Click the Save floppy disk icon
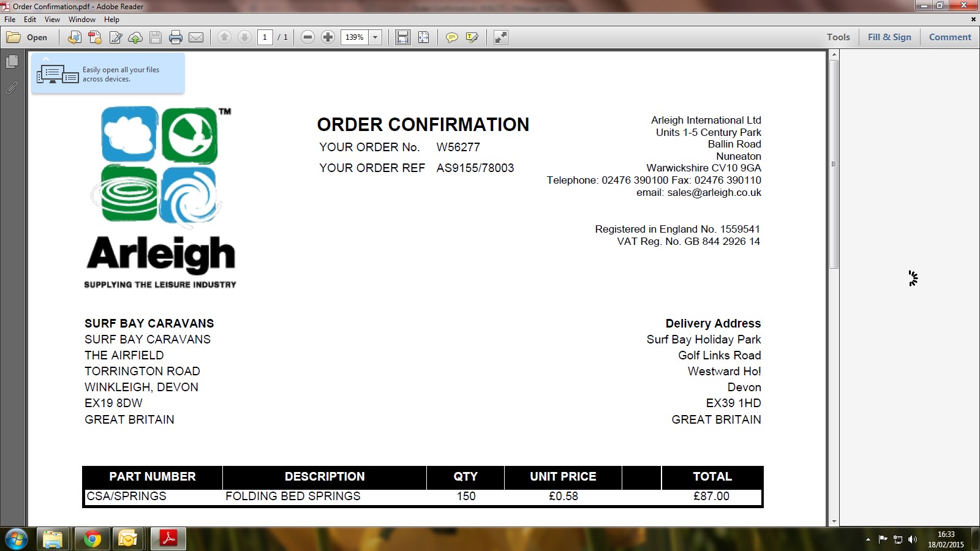 pos(156,37)
